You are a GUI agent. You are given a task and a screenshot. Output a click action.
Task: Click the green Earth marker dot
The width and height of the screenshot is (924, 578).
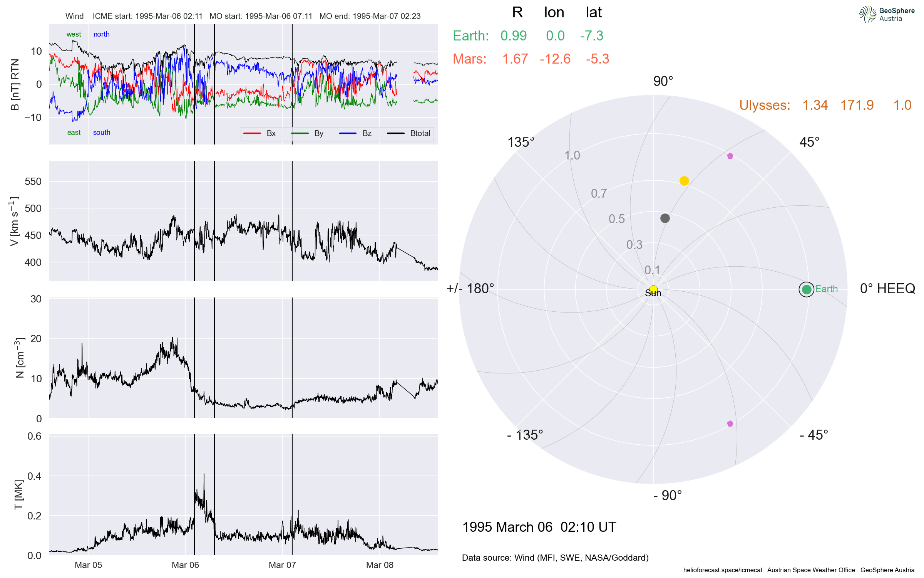[x=807, y=289]
